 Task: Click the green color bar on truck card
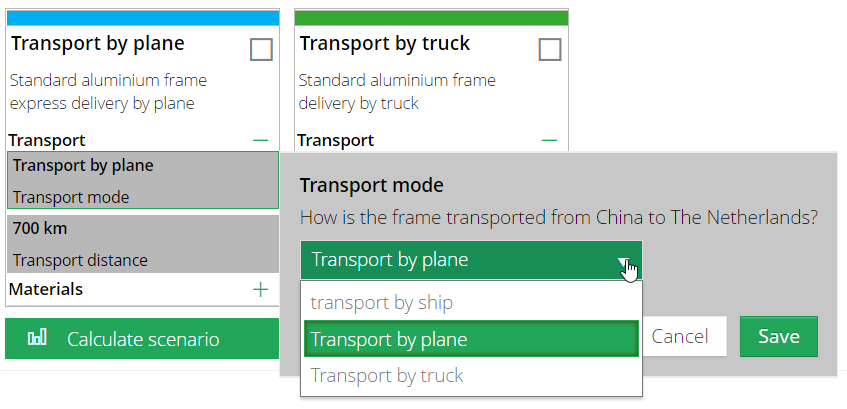point(431,18)
